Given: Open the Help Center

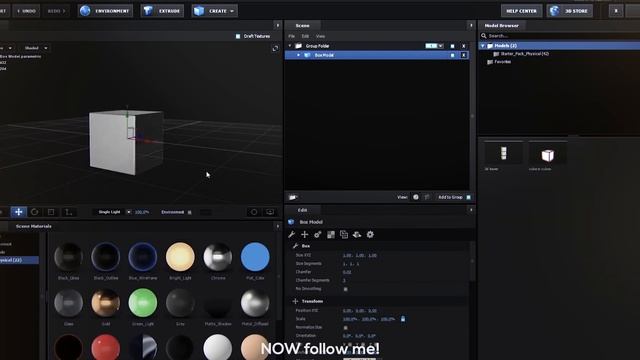Looking at the screenshot, I should pos(521,11).
